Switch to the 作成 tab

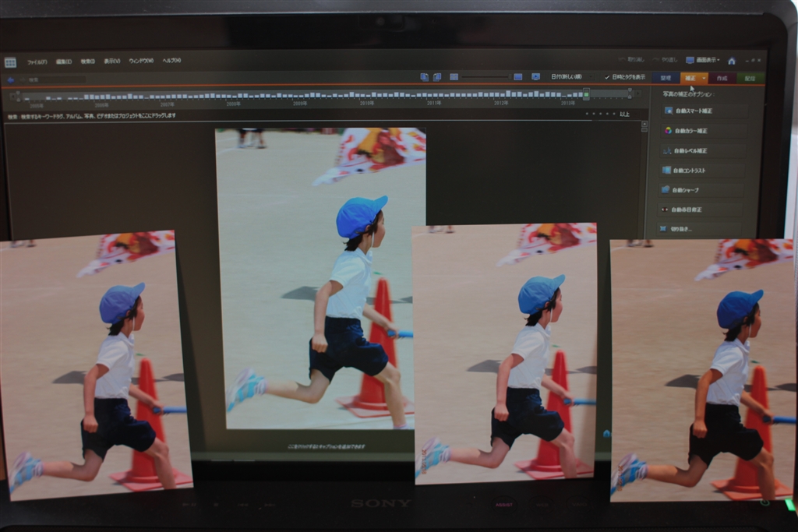(x=722, y=79)
